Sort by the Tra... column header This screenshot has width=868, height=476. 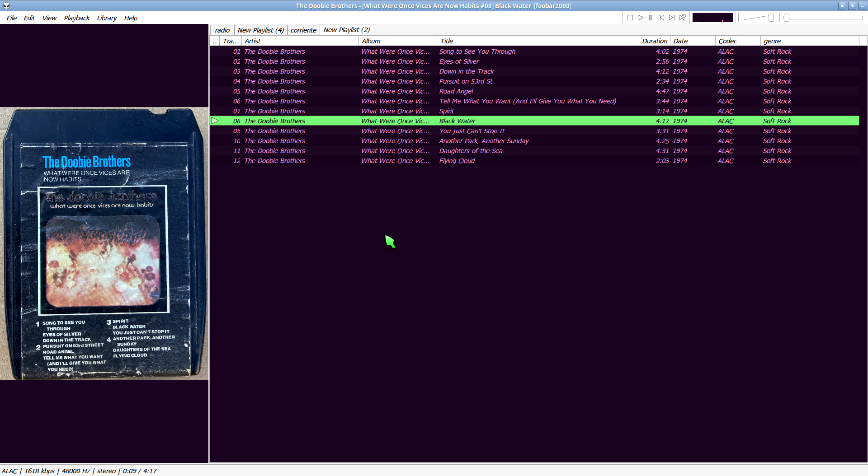[231, 41]
